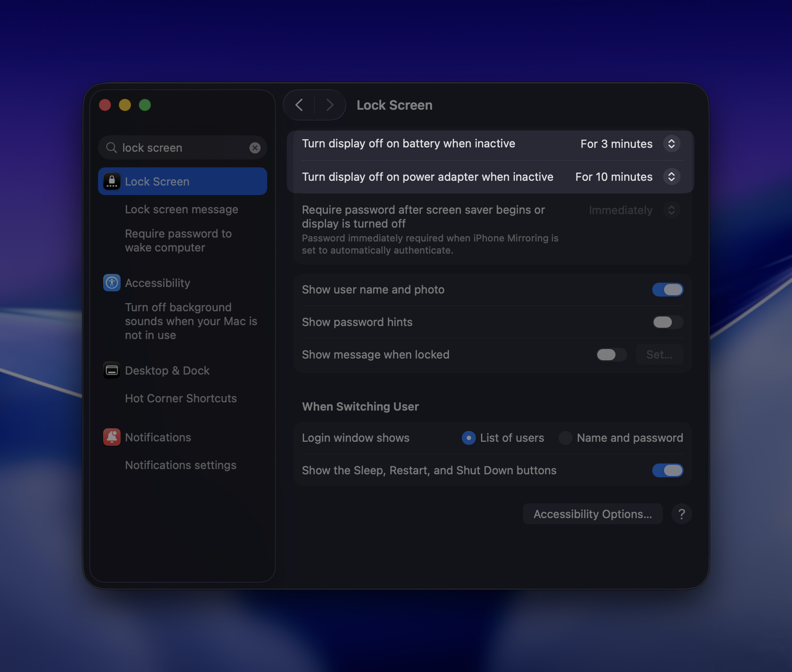Select Name and password radio option
792x672 pixels.
point(566,438)
